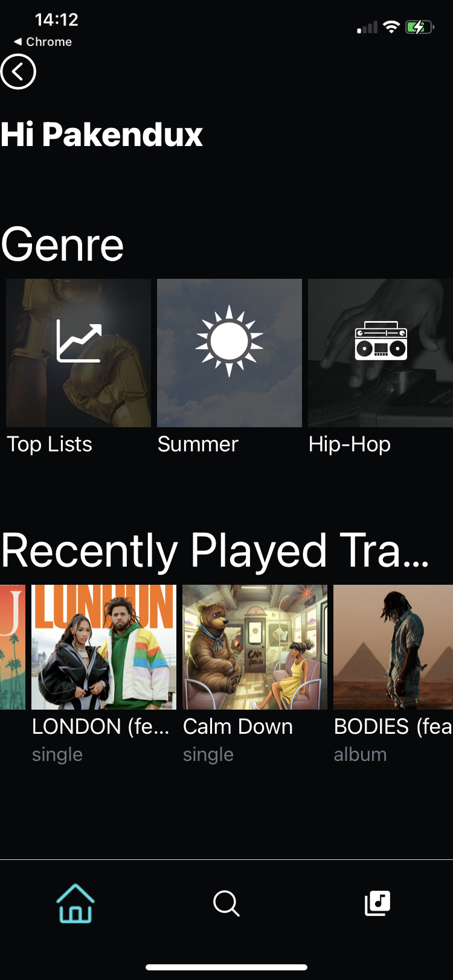Open the music library icon
The height and width of the screenshot is (980, 453).
point(377,903)
